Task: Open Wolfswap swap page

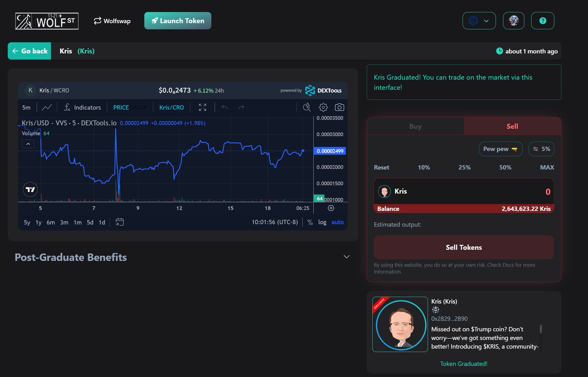Action: (x=112, y=21)
